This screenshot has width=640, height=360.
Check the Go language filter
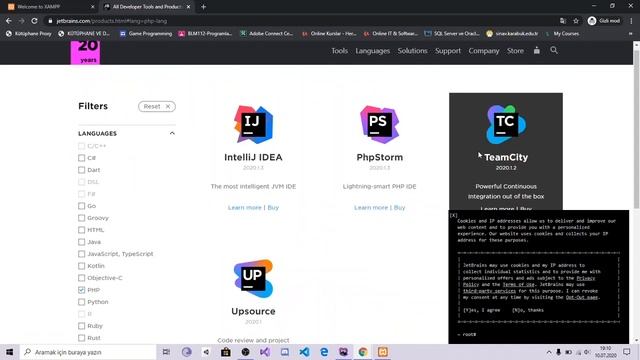coord(82,206)
